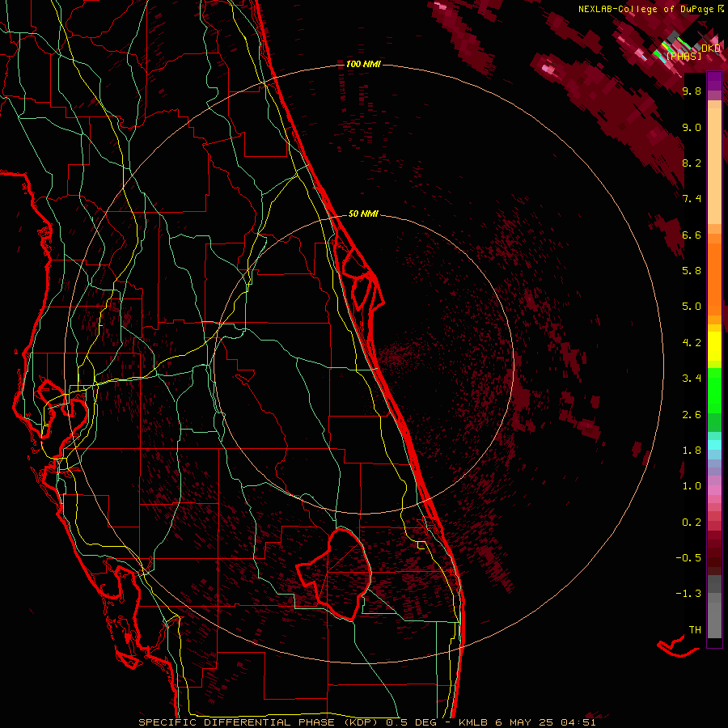
Task: Click the orange segment of the color bar
Action: (714, 278)
